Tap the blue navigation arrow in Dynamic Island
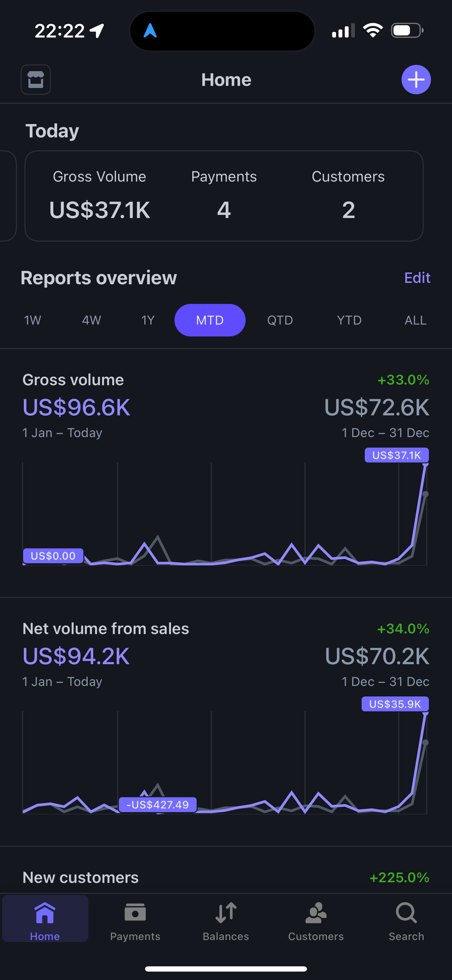The height and width of the screenshot is (980, 452). click(x=150, y=31)
